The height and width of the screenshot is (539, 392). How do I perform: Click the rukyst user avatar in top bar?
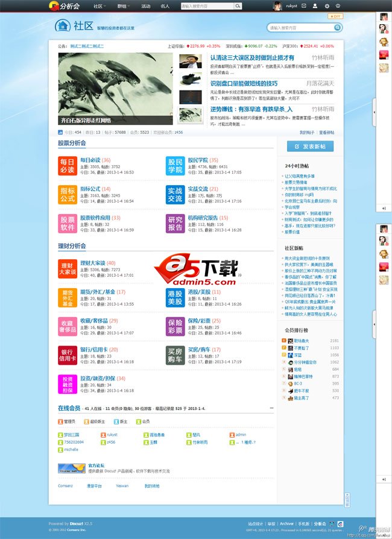(x=277, y=6)
